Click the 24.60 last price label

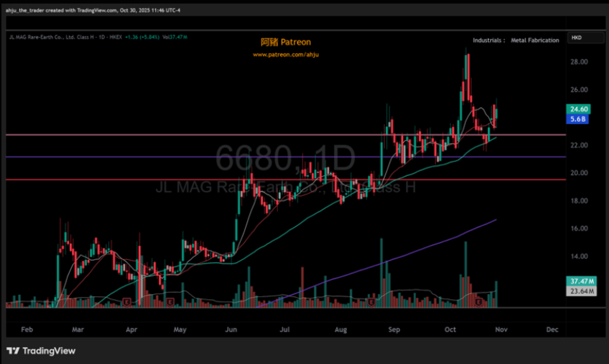pyautogui.click(x=579, y=109)
